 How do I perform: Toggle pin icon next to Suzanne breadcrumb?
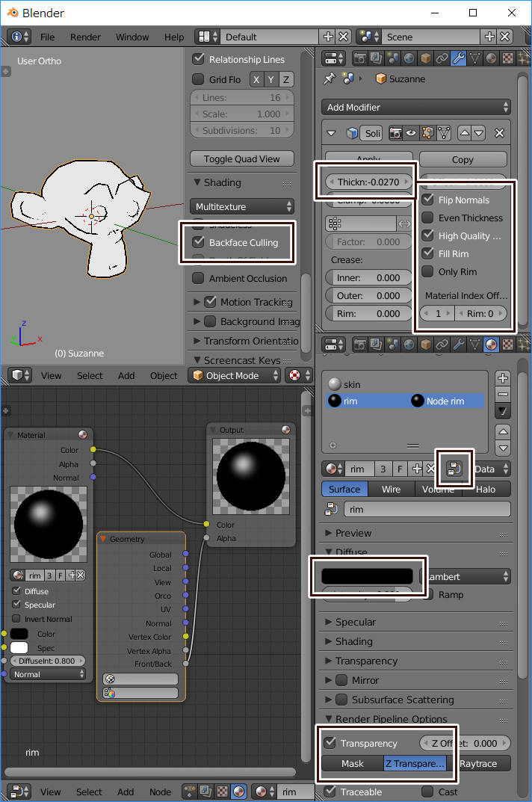(x=330, y=78)
